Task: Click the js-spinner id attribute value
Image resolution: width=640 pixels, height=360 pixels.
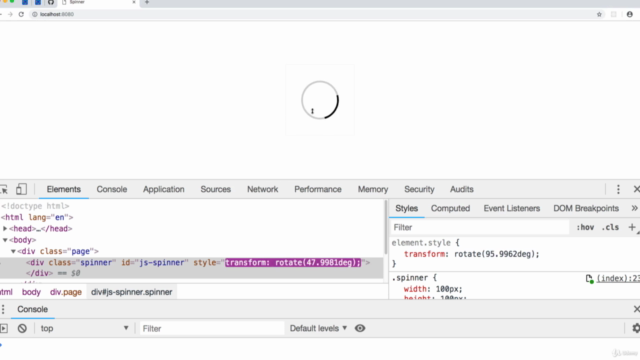Action: pyautogui.click(x=163, y=262)
